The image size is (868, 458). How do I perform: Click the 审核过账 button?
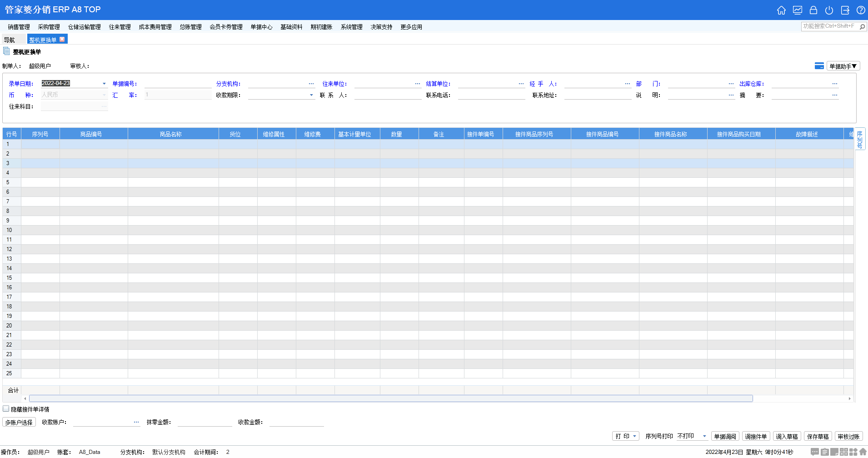848,436
